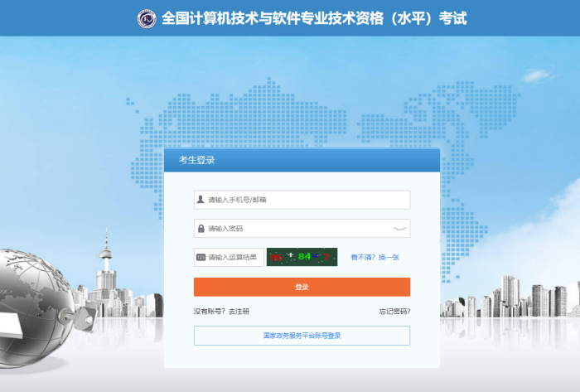The width and height of the screenshot is (580, 392).
Task: Open the 忘记密码? link
Action: [394, 312]
